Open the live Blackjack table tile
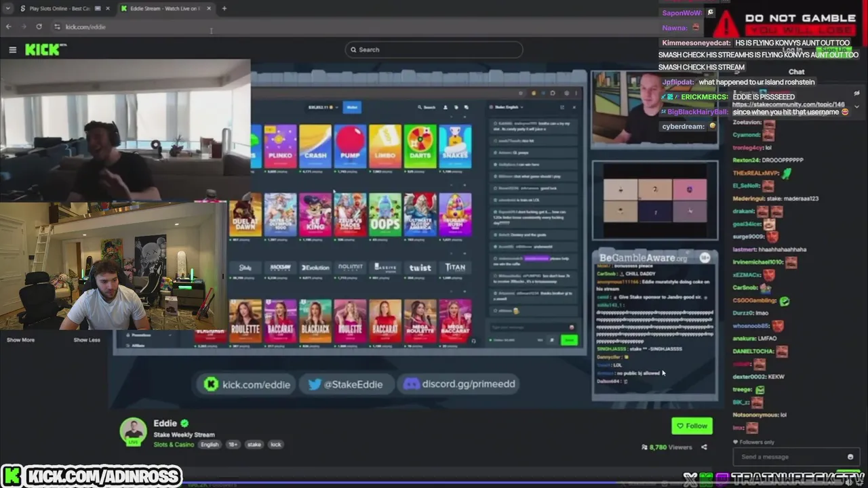 point(315,321)
